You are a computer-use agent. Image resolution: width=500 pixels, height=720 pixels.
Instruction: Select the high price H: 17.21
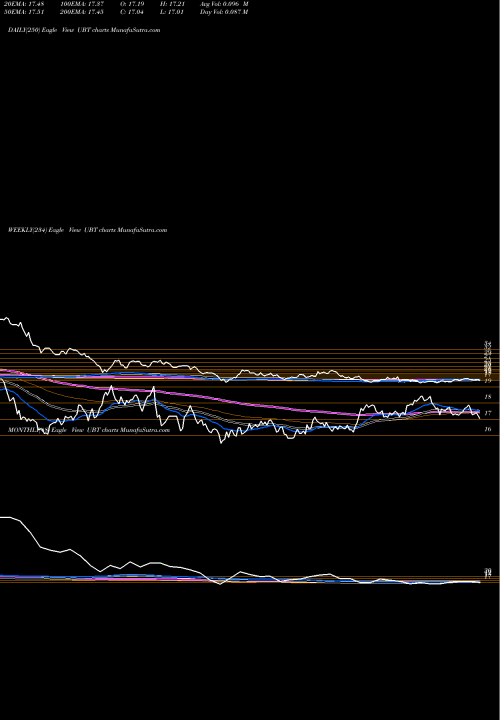173,4
